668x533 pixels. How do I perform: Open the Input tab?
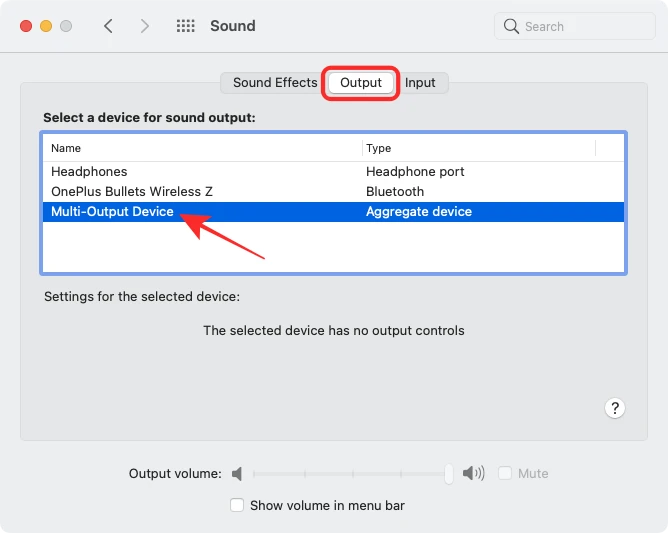[420, 83]
